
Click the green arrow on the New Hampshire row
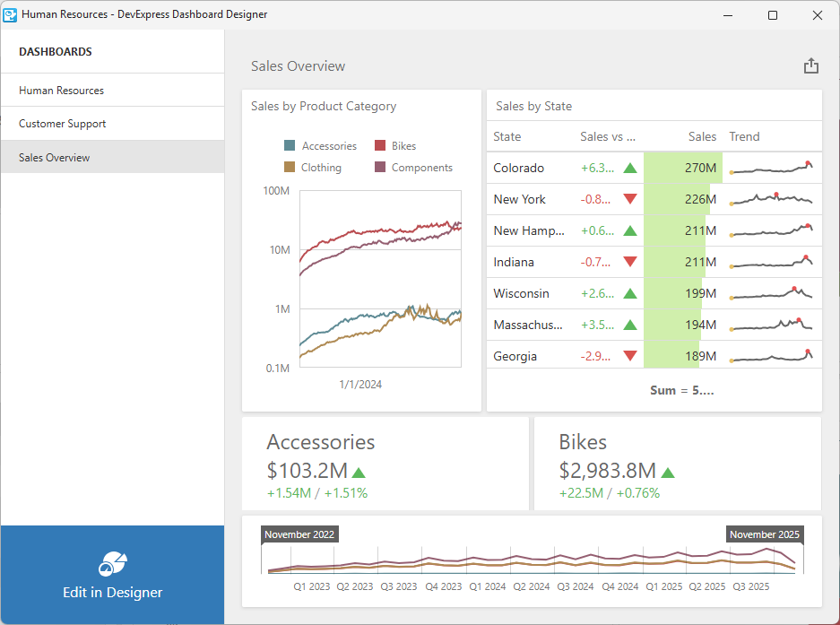point(630,230)
